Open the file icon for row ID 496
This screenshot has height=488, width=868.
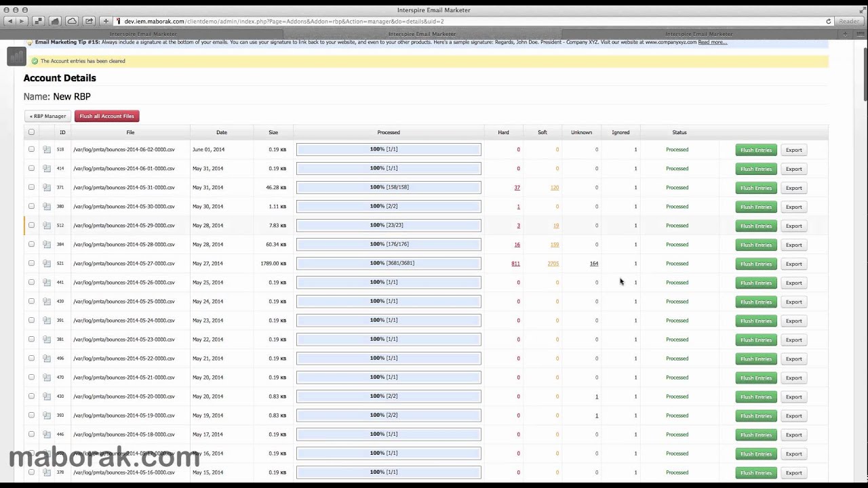click(x=47, y=359)
